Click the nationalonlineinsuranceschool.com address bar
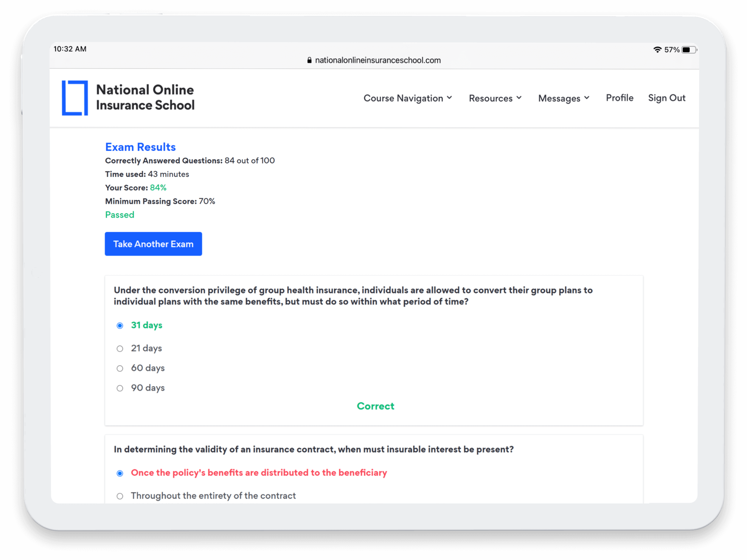This screenshot has width=747, height=560. click(377, 61)
